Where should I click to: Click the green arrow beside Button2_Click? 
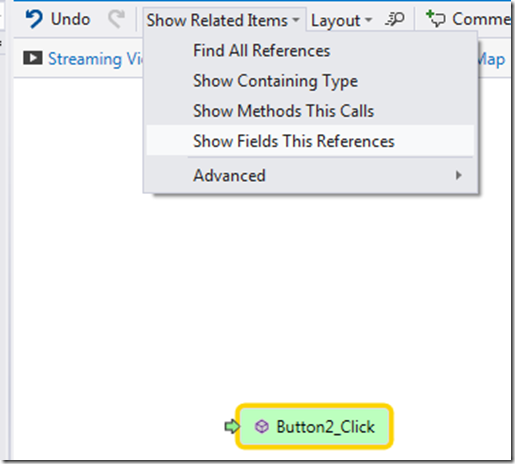tap(232, 426)
